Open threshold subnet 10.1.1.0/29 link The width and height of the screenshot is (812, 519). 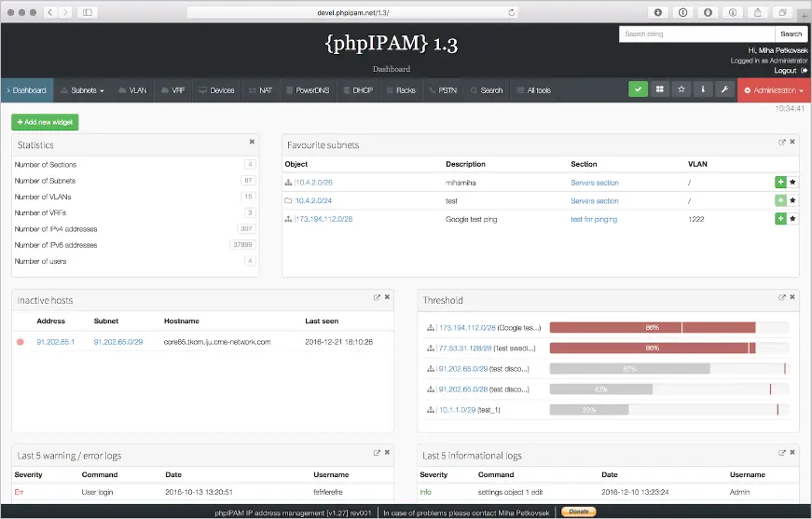pos(457,409)
